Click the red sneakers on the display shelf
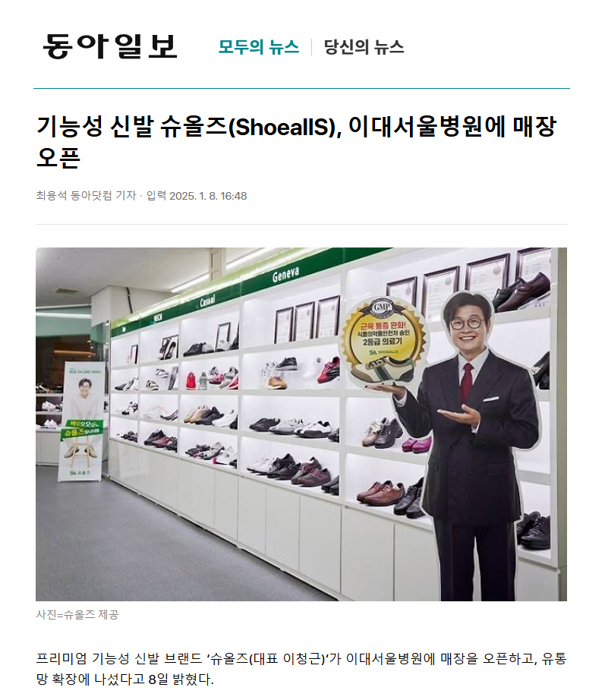 pyautogui.click(x=329, y=371)
